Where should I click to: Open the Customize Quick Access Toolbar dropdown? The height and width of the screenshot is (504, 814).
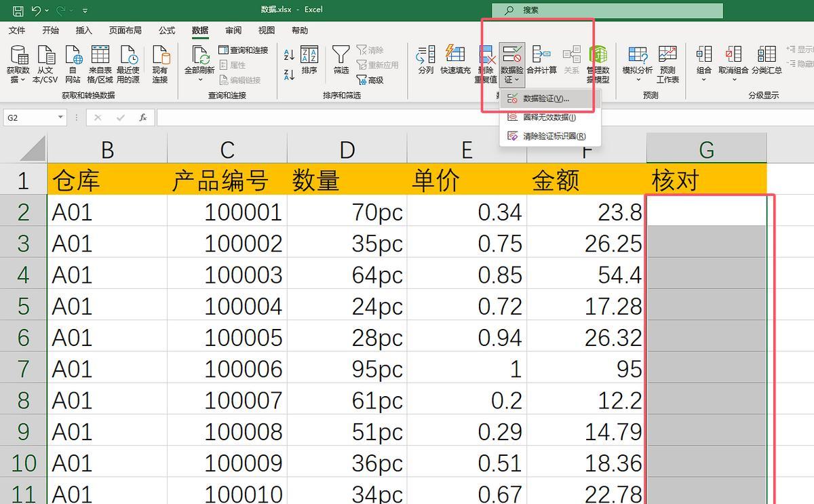pyautogui.click(x=85, y=11)
